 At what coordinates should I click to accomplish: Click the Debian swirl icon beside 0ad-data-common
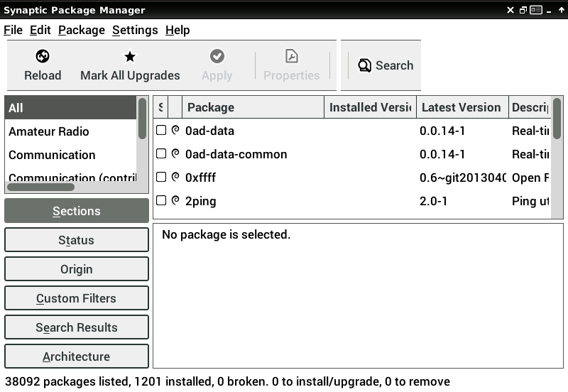(175, 153)
